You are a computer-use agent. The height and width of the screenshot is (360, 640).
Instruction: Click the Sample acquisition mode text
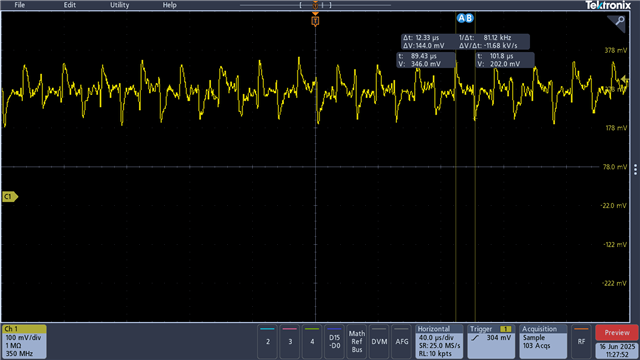[534, 338]
